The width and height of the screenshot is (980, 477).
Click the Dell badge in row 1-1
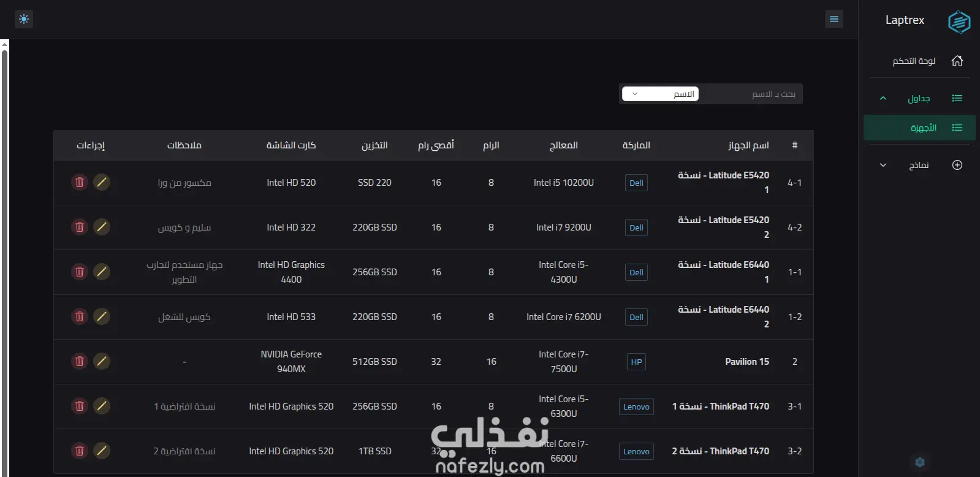[x=636, y=272]
